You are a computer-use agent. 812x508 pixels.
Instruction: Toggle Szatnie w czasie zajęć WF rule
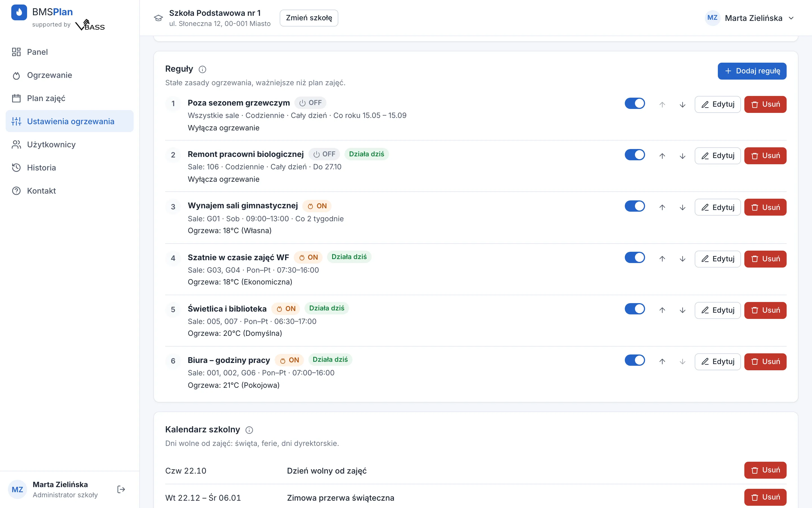[x=635, y=257]
